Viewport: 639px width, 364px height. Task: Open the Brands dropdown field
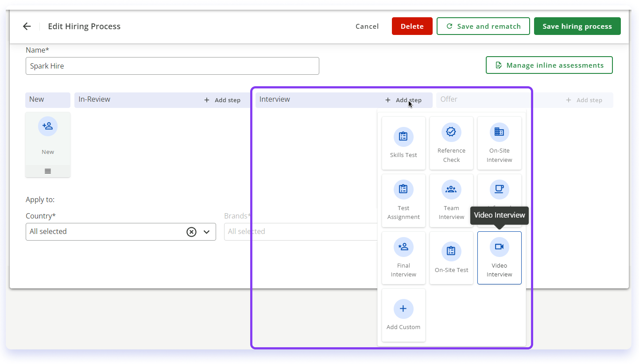coord(301,232)
